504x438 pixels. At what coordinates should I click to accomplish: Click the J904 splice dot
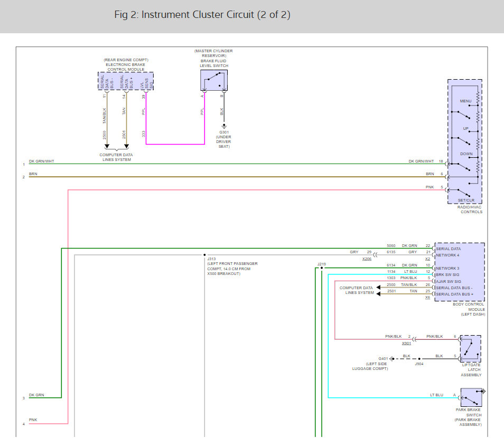[419, 359]
